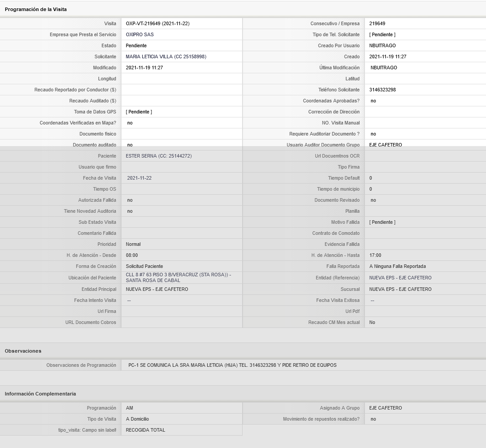Select Tiempo Default value 0
This screenshot has height=448, width=486.
pos(371,178)
